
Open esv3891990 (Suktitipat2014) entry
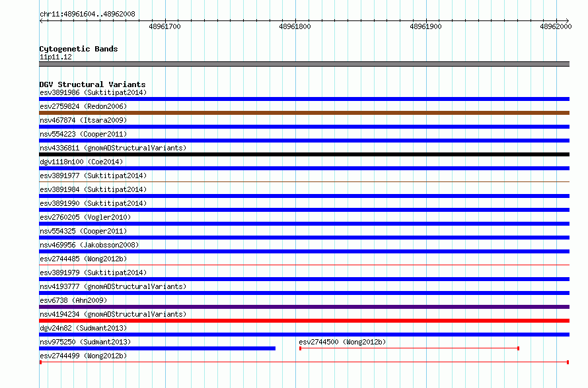point(93,203)
